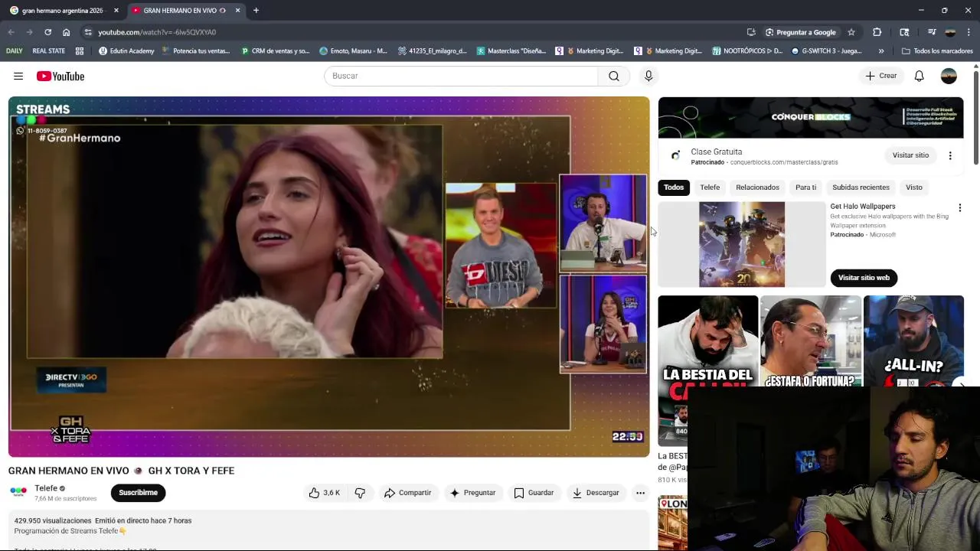Subscribe to Telefe with Suscribirme
Image resolution: width=980 pixels, height=551 pixels.
click(138, 493)
